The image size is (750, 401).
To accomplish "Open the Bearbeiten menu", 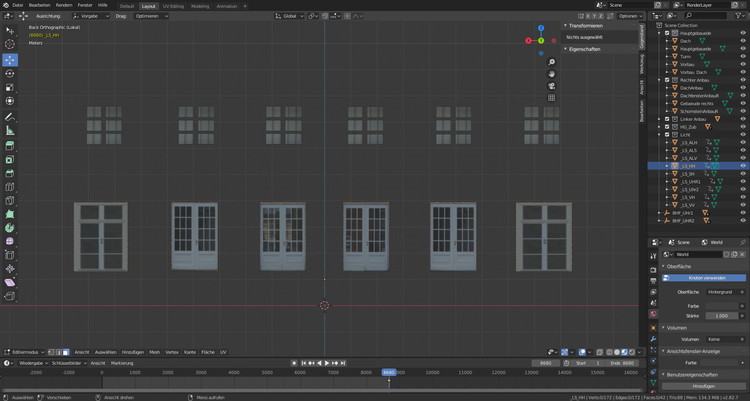I will click(x=40, y=5).
